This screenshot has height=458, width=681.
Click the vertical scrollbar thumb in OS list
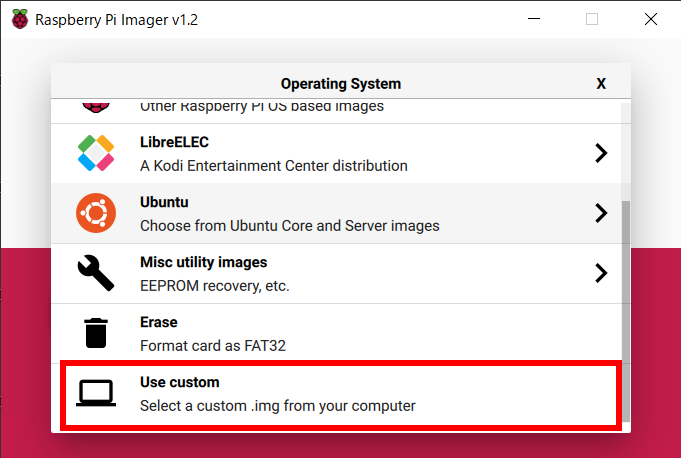[x=626, y=311]
